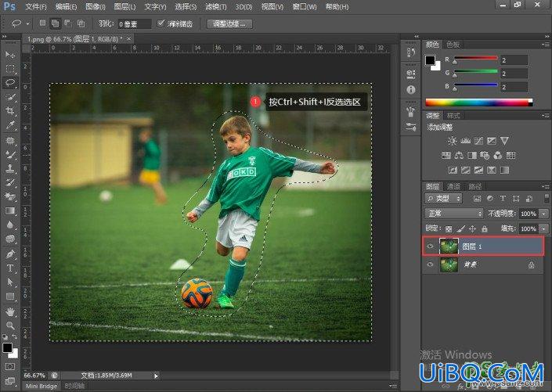The image size is (552, 392).
Task: Open the 不透明度 opacity slider arrow
Action: [x=544, y=214]
